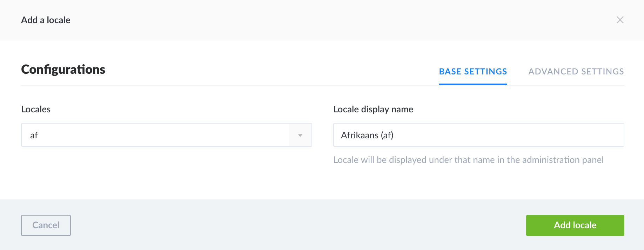Select the Base Settings tab

(473, 71)
